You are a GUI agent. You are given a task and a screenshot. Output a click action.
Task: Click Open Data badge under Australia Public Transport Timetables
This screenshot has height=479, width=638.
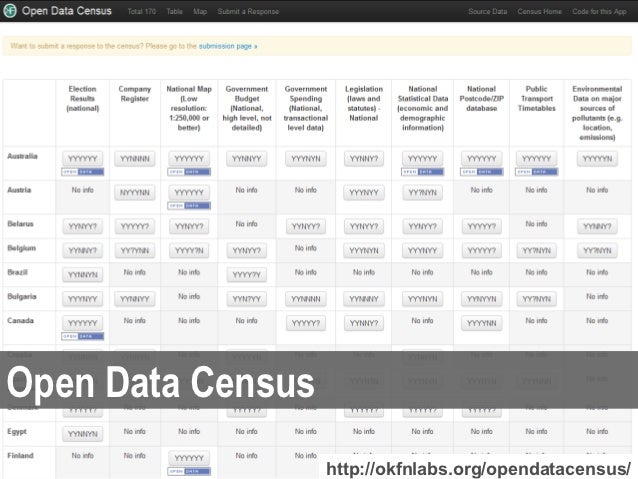[536, 172]
